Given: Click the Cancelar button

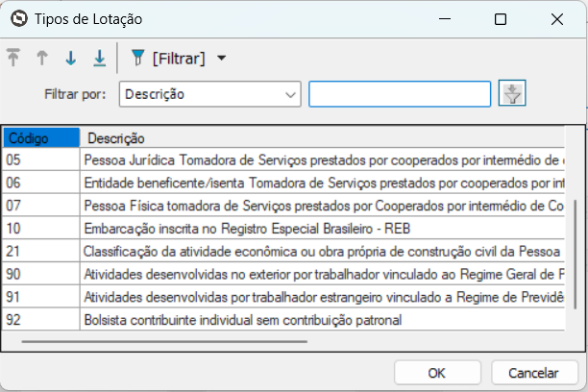Looking at the screenshot, I should click(x=534, y=373).
